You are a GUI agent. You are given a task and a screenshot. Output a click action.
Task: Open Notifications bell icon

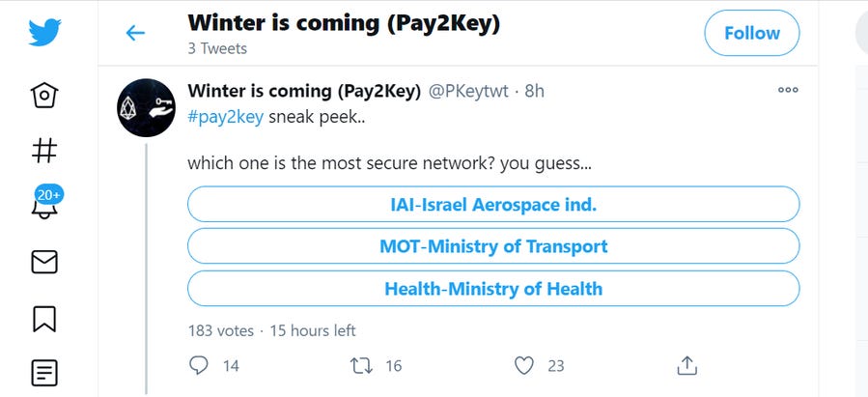(x=45, y=206)
